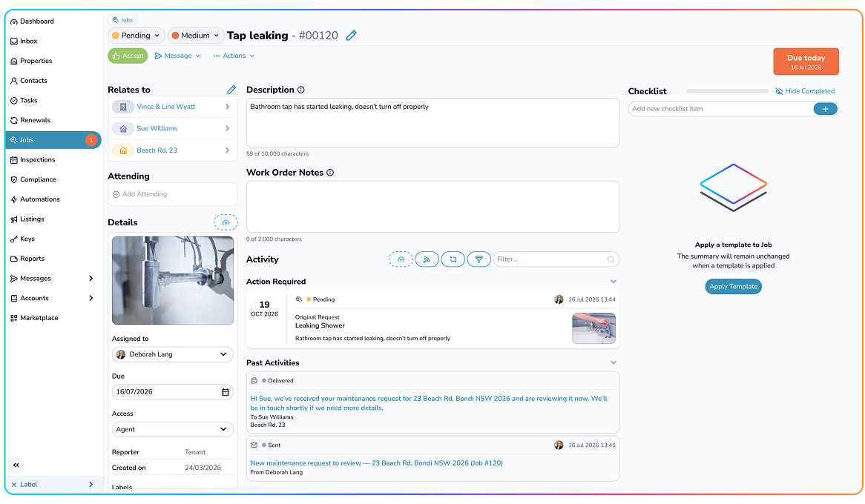Screen dimensions: 865x504
Task: Click Add new checklist item field
Action: (x=720, y=109)
